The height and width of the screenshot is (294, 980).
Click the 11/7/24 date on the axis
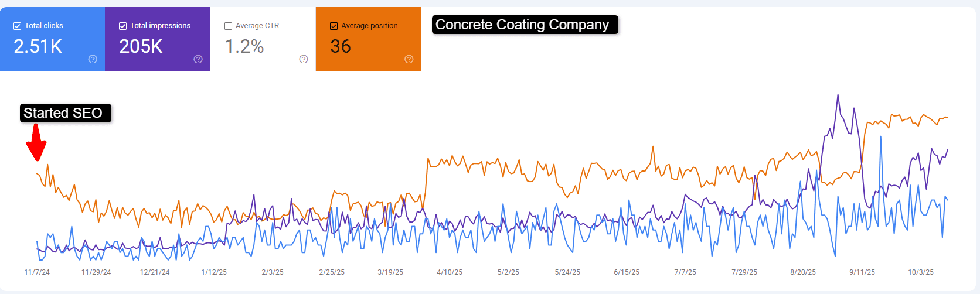tap(37, 272)
